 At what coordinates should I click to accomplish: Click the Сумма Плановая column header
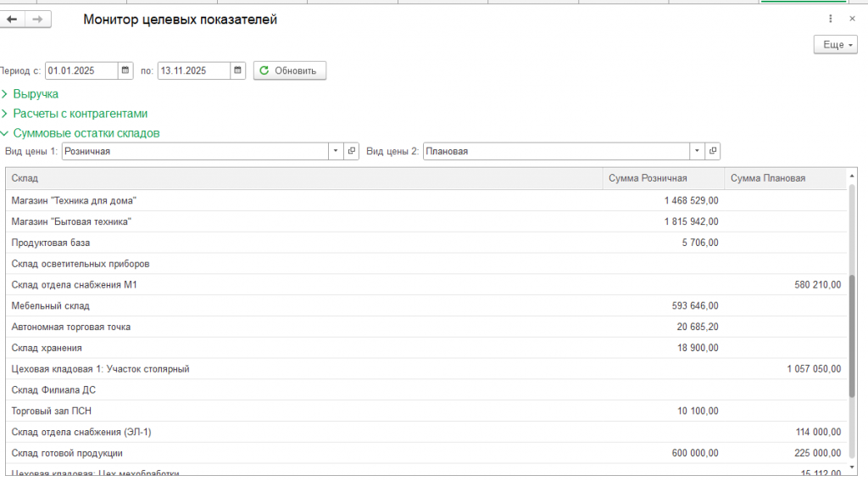point(786,178)
